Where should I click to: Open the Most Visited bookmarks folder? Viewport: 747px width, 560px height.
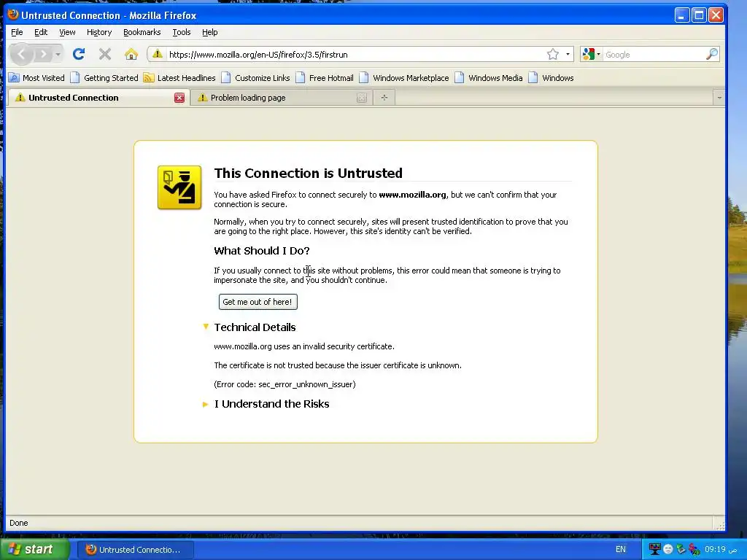tap(36, 77)
